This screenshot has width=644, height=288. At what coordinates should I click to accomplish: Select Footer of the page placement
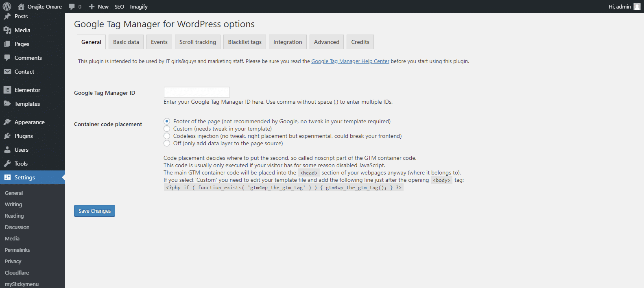point(167,121)
